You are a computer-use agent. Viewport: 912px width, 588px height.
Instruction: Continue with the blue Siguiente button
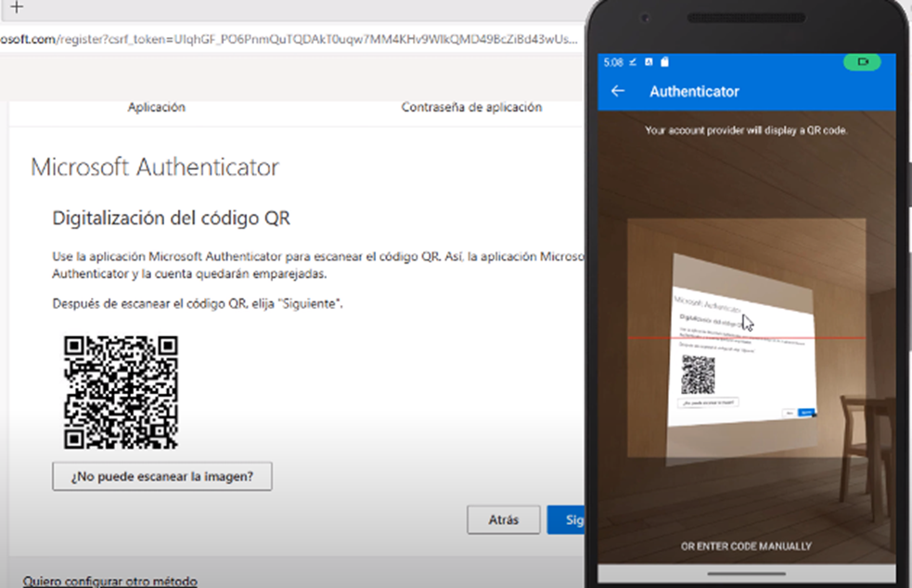click(x=567, y=519)
